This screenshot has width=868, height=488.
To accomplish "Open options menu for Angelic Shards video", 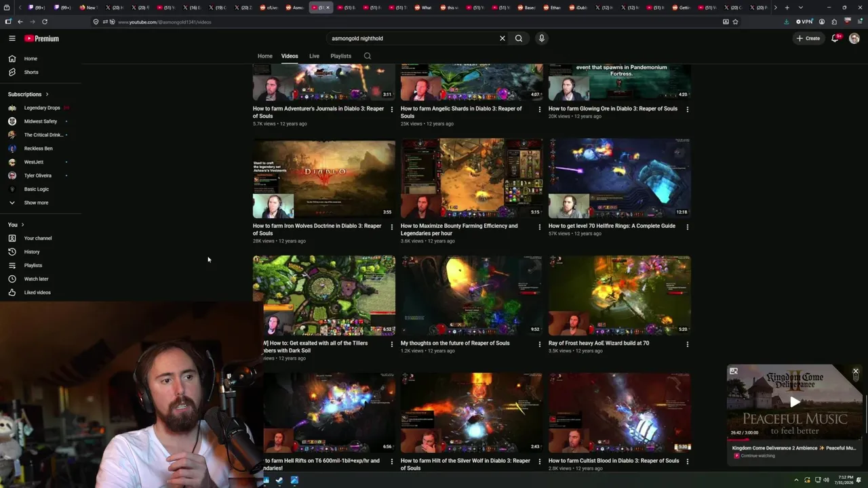I will tap(540, 109).
